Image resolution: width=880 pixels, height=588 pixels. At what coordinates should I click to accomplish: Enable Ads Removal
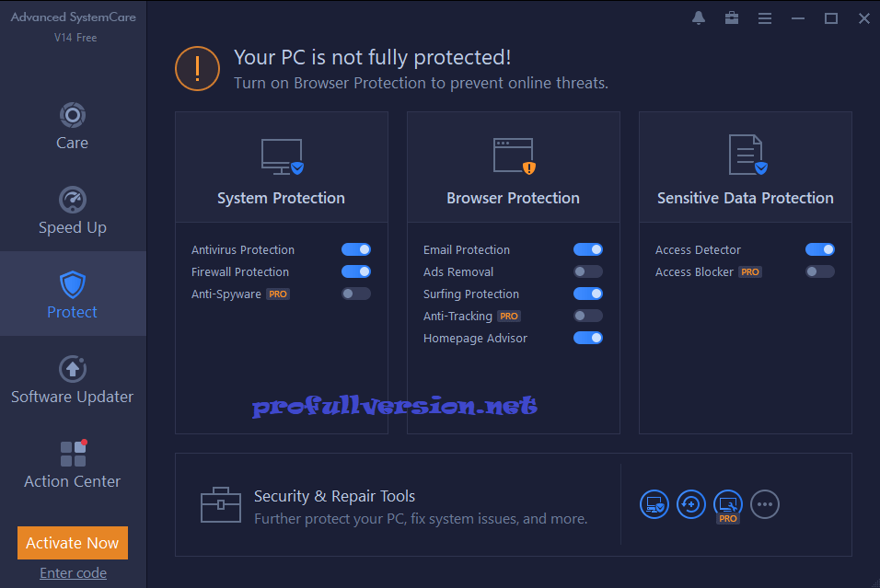pos(586,271)
